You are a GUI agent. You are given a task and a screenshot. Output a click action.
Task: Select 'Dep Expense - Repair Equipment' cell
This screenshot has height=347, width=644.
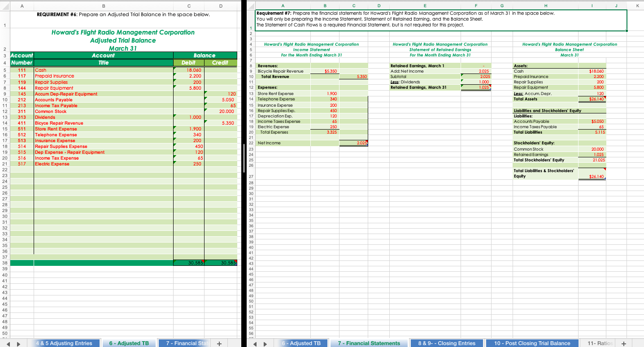point(103,152)
